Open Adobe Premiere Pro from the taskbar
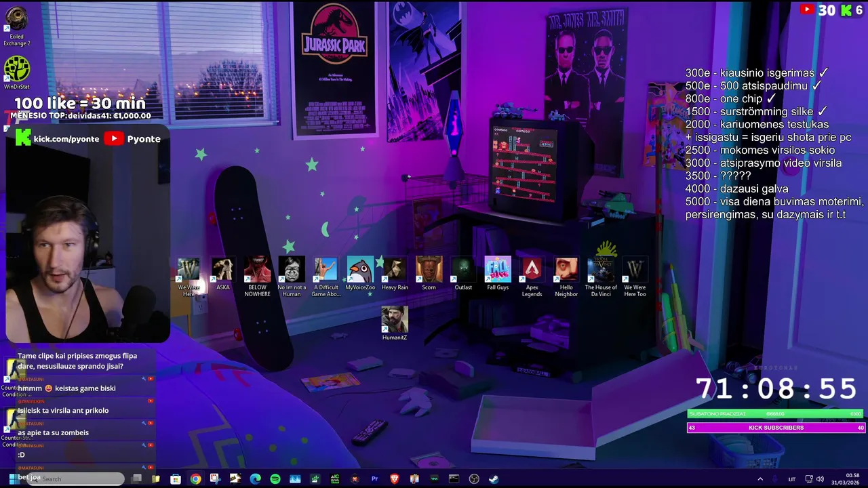868x488 pixels. pos(374,479)
